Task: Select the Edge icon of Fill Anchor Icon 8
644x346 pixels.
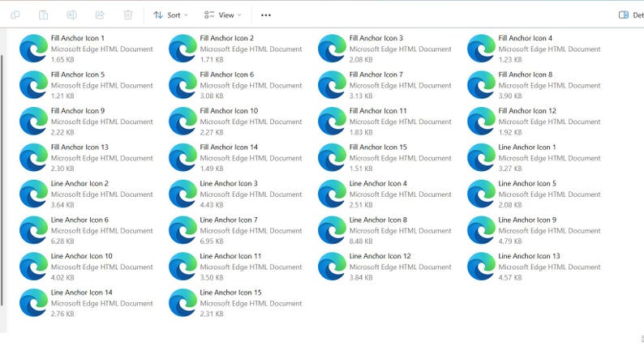Action: [x=481, y=85]
